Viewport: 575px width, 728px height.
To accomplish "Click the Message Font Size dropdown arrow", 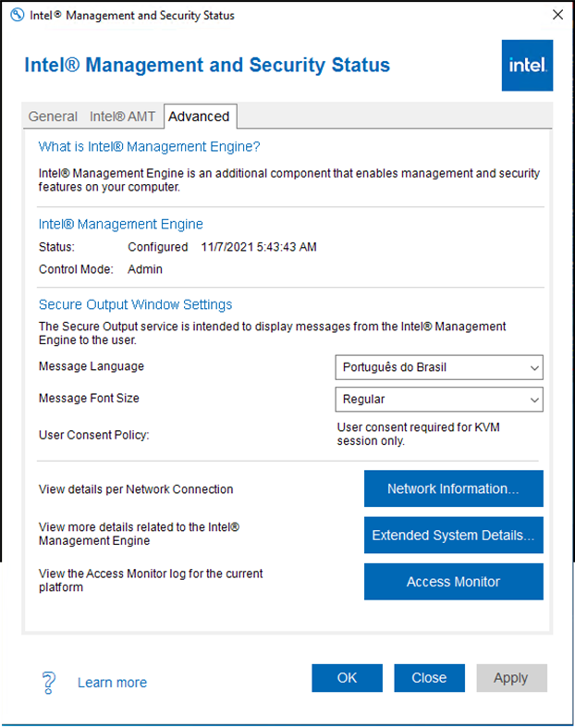I will pos(533,400).
